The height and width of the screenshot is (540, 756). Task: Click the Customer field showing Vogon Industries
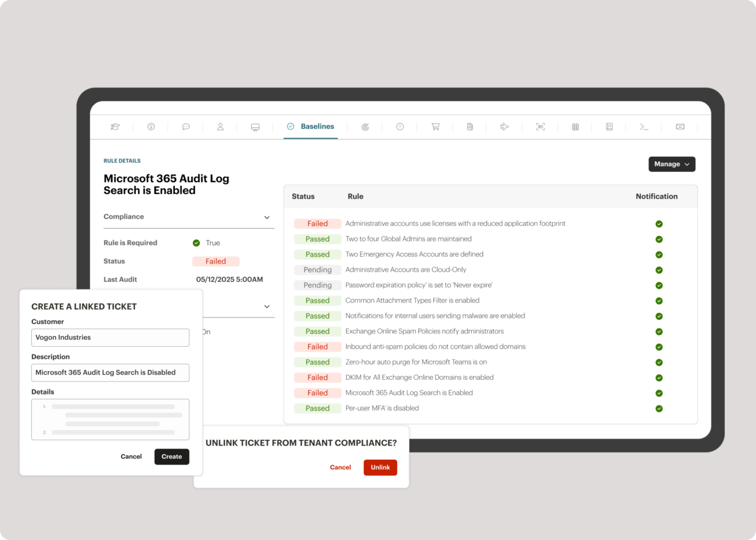110,338
